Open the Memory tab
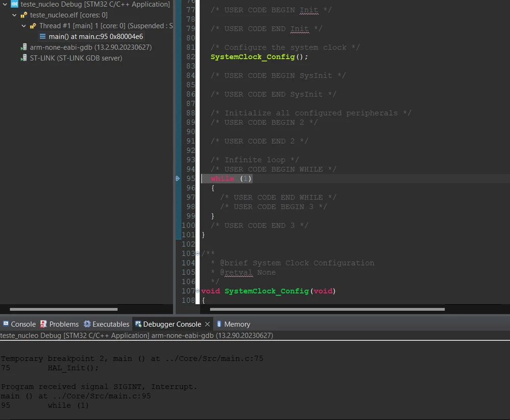510x420 pixels. coord(233,324)
